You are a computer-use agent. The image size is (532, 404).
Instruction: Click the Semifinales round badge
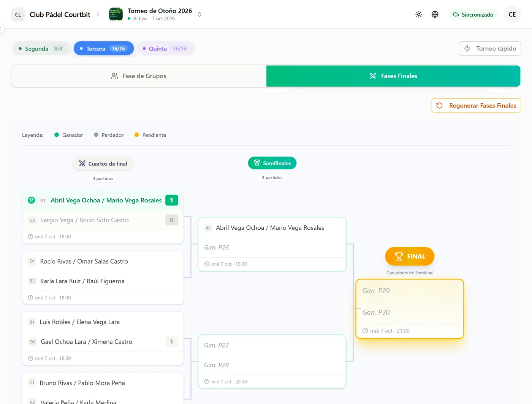pyautogui.click(x=272, y=163)
